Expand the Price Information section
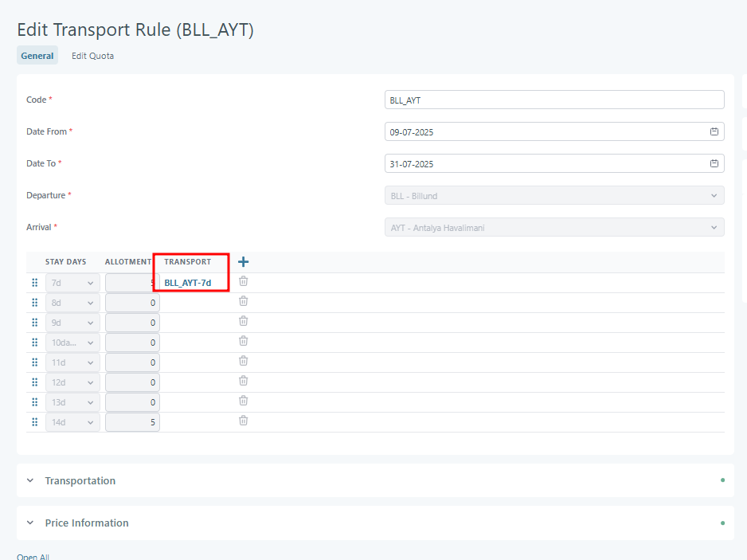747x560 pixels. 86,523
